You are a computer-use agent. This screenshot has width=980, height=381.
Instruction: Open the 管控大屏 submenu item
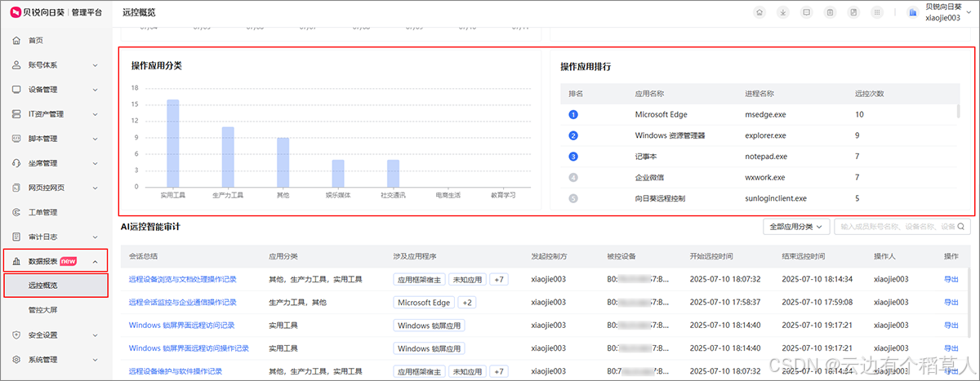42,310
